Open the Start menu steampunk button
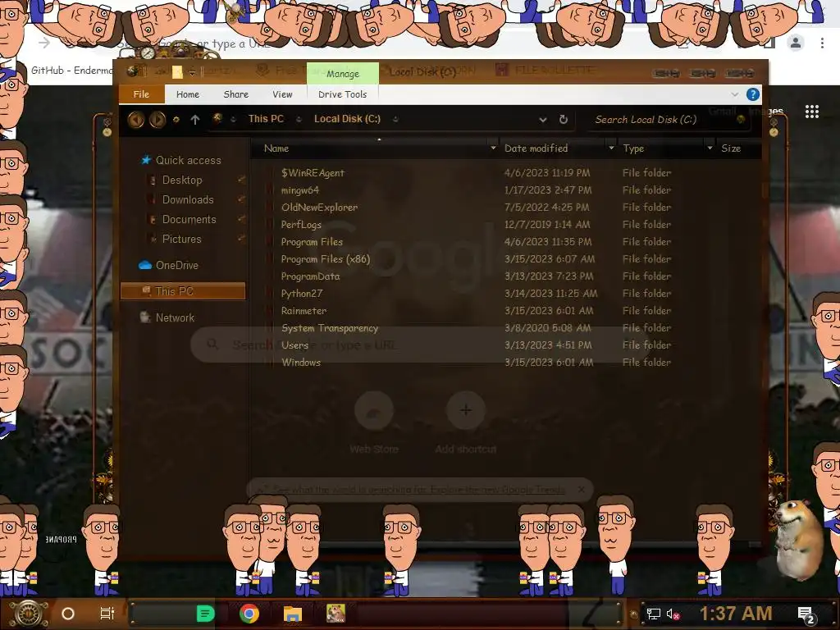 pyautogui.click(x=29, y=614)
